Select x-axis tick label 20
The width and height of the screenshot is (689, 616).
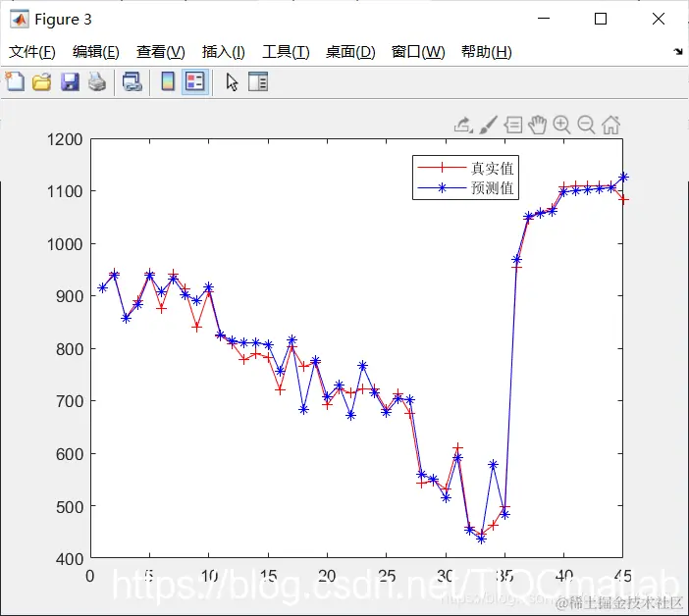point(327,576)
